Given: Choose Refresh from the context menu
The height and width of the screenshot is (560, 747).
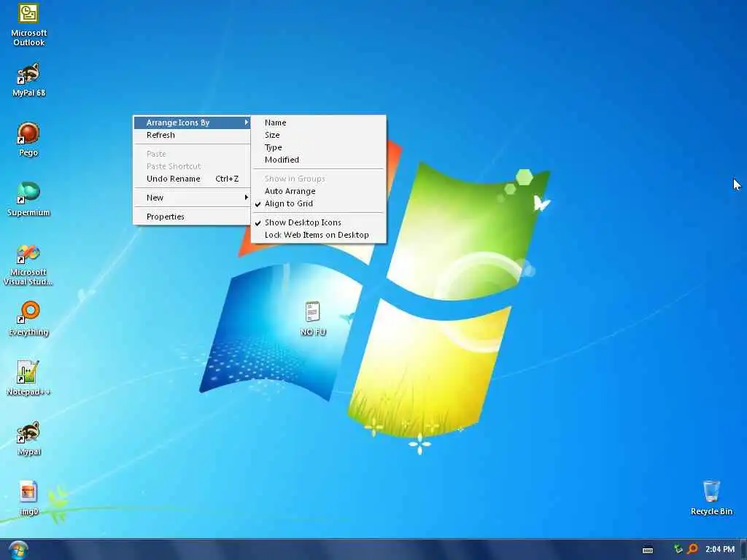Looking at the screenshot, I should [x=192, y=135].
